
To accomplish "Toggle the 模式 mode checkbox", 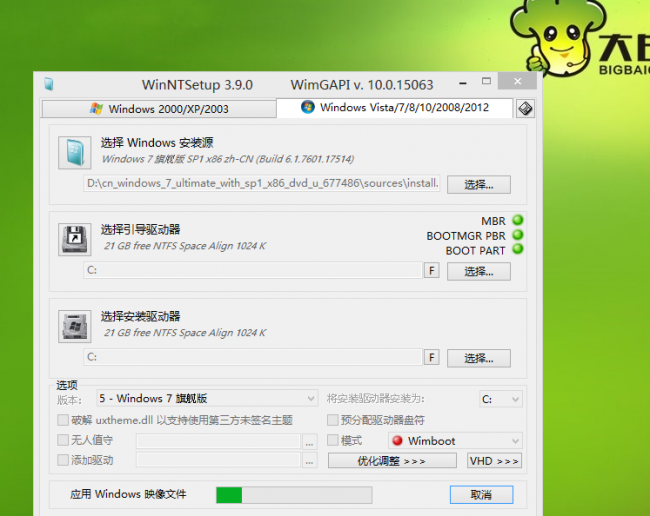I will [332, 440].
